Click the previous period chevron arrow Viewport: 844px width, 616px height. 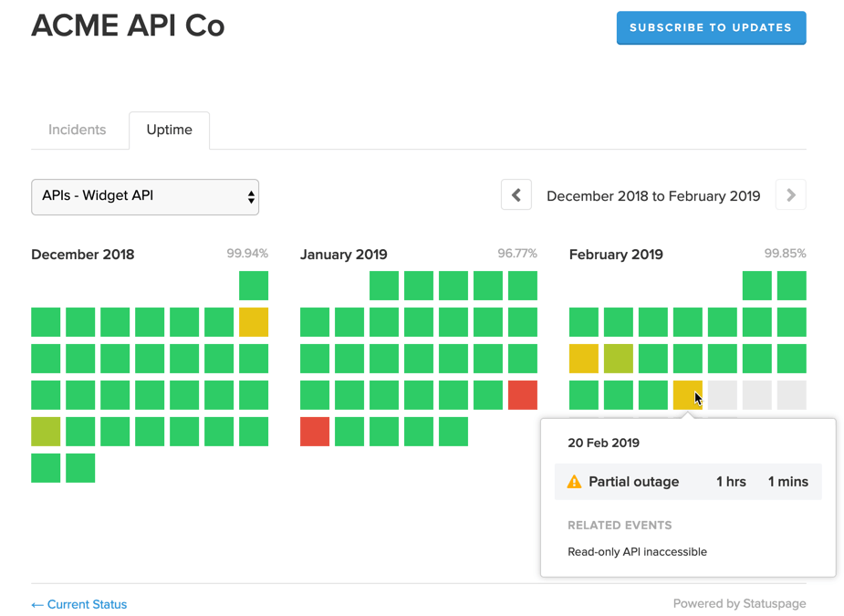[516, 195]
